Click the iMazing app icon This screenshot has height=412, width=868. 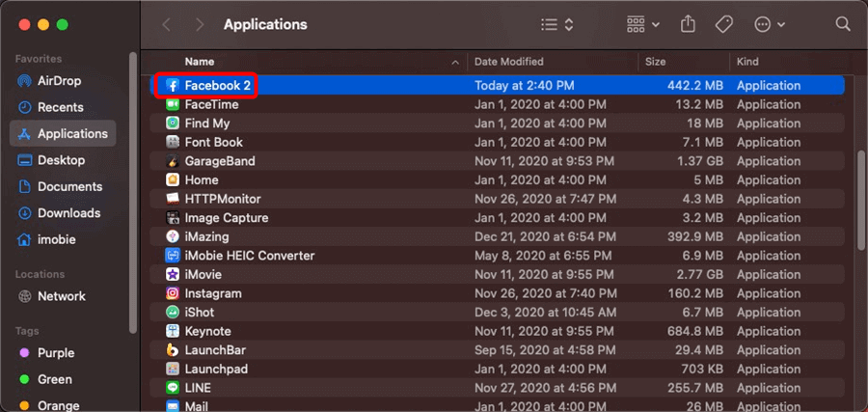tap(173, 236)
